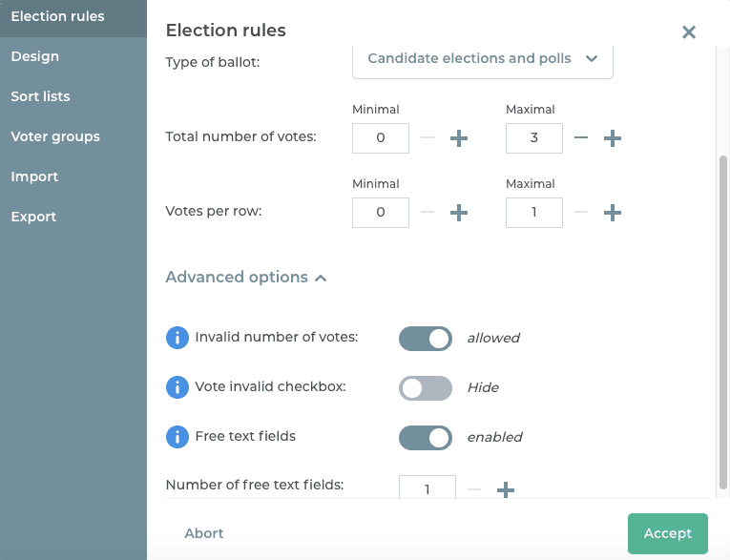Decrease maximal total number of votes

(x=581, y=138)
